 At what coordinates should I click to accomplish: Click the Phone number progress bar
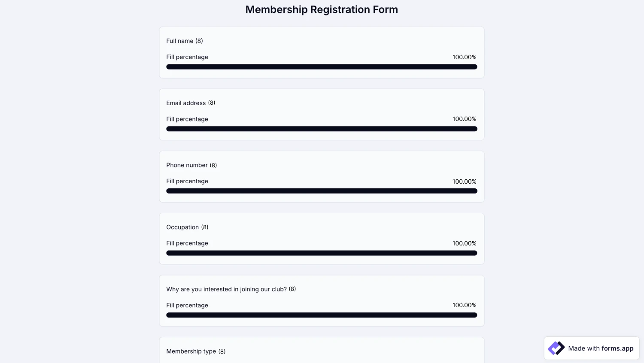[x=322, y=191]
